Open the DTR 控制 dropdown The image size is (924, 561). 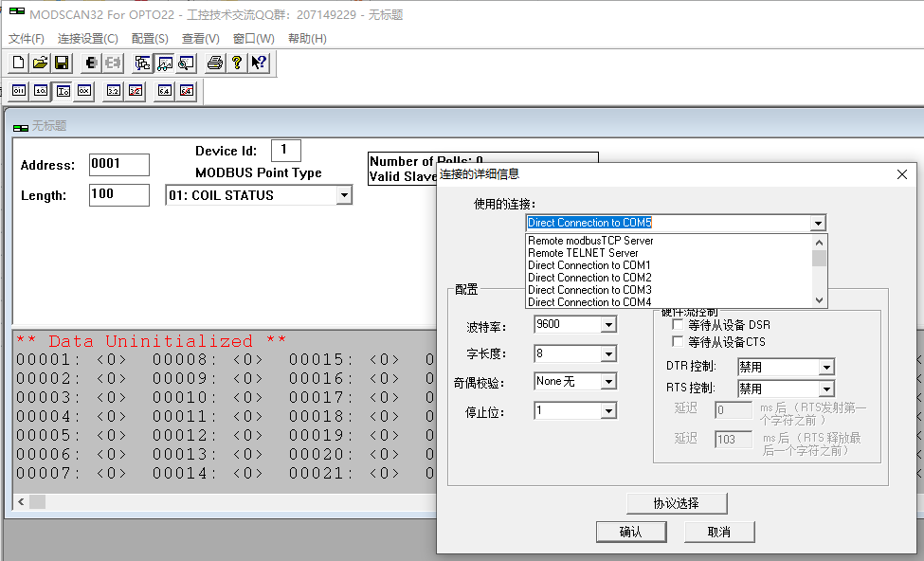click(x=826, y=367)
